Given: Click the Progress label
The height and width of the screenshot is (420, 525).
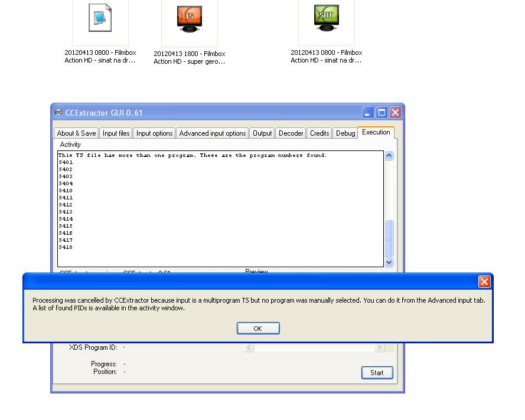Looking at the screenshot, I should tap(104, 364).
